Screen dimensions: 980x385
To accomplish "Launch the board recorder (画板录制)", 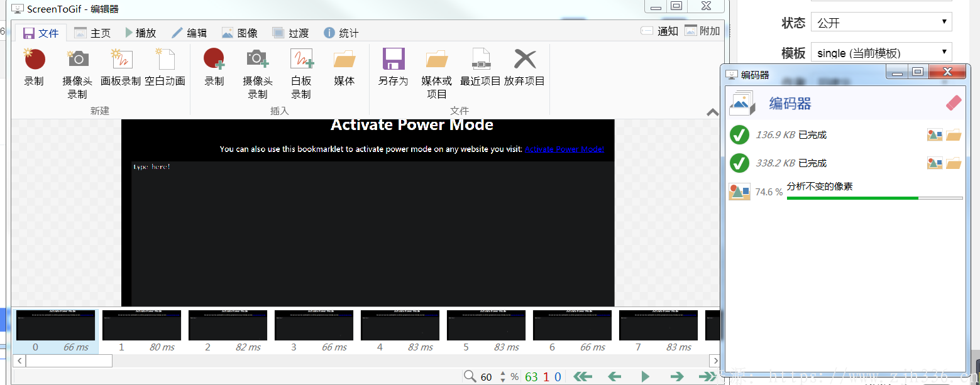I will [121, 67].
